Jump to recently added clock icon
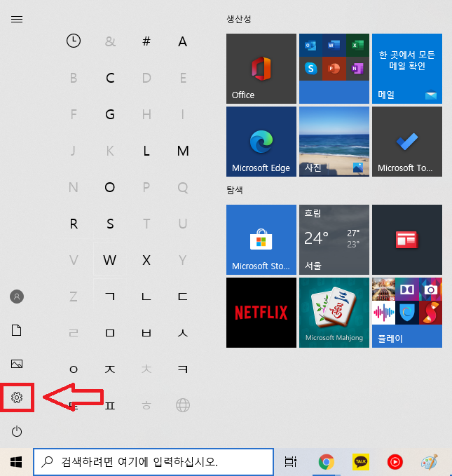Screen dimensions: 452x476 74,41
